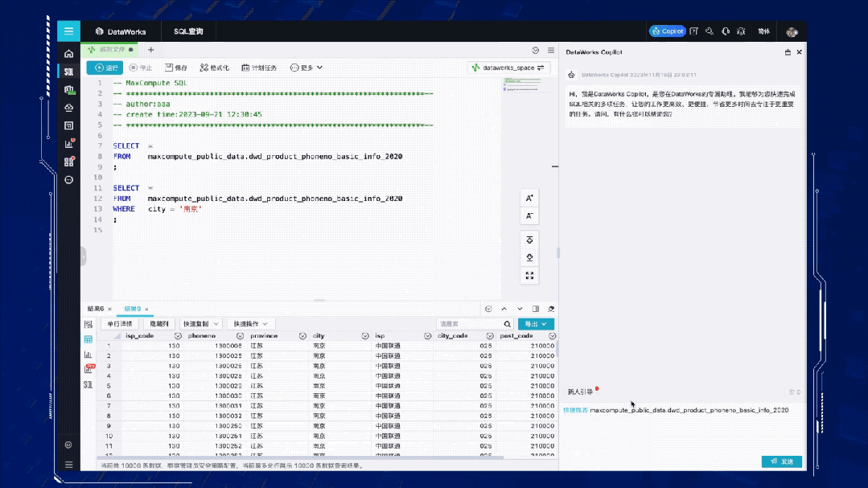This screenshot has height=488, width=868.
Task: Click the 隐藏列 hide columns button
Action: click(158, 324)
